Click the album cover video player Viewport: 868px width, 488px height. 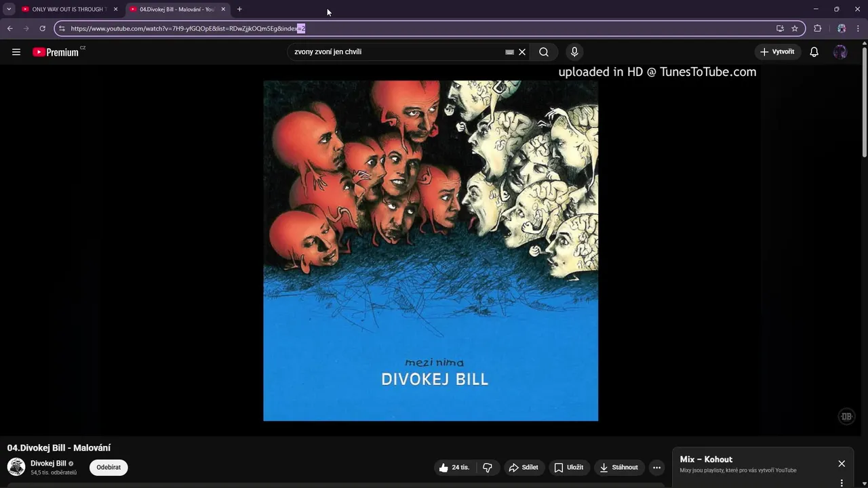[431, 251]
